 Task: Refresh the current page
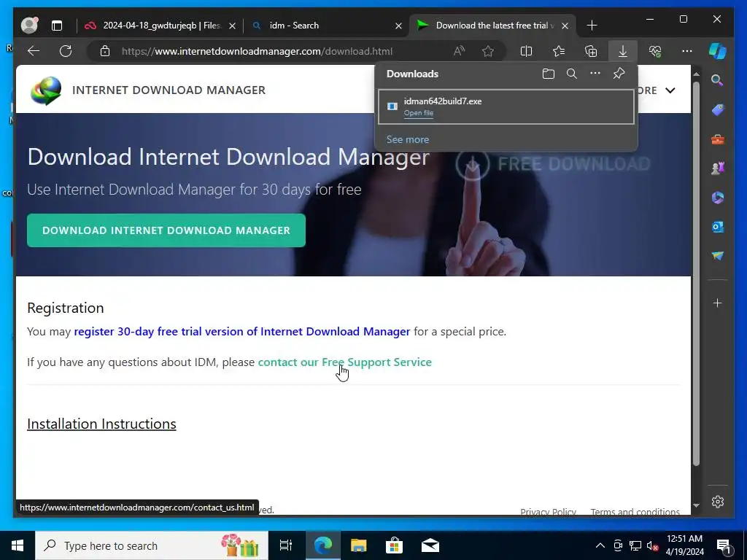66,51
